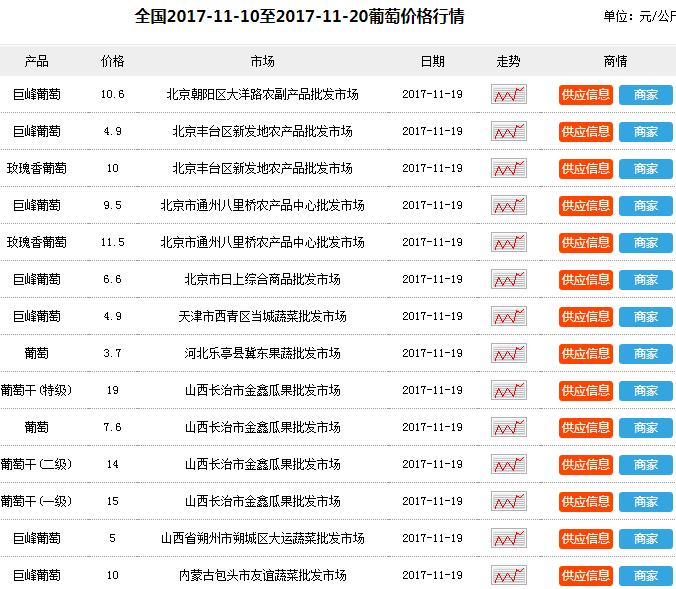
Task: View trend chart for 葡萄干(特级) row
Action: [x=508, y=391]
